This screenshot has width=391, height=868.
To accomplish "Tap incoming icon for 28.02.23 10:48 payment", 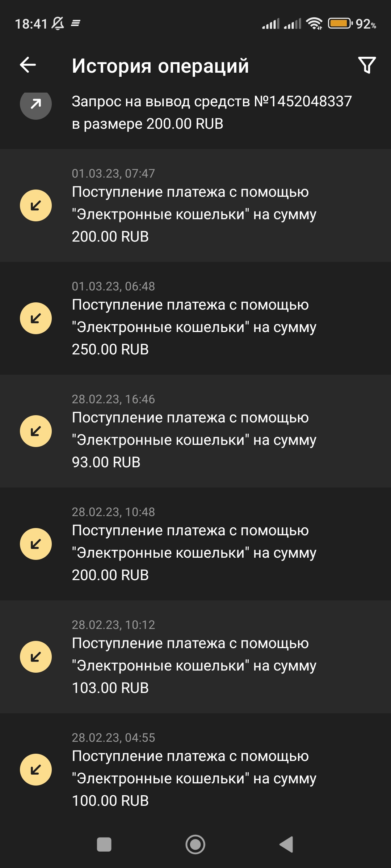I will point(36,544).
